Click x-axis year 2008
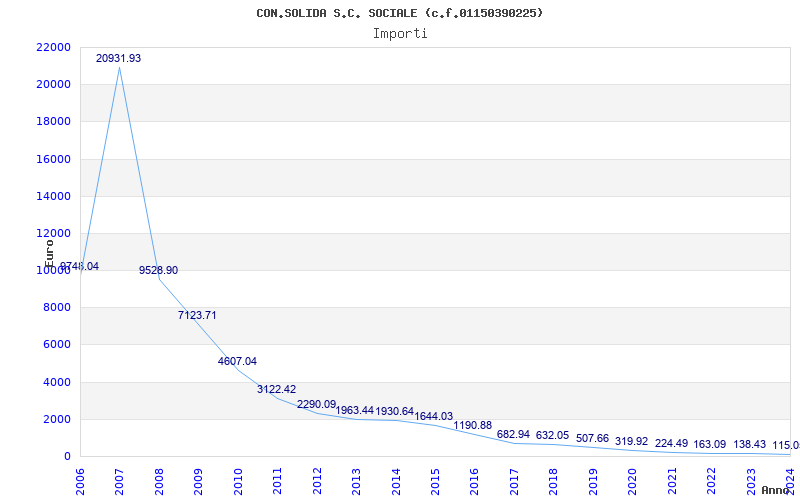800x500 pixels. (159, 481)
